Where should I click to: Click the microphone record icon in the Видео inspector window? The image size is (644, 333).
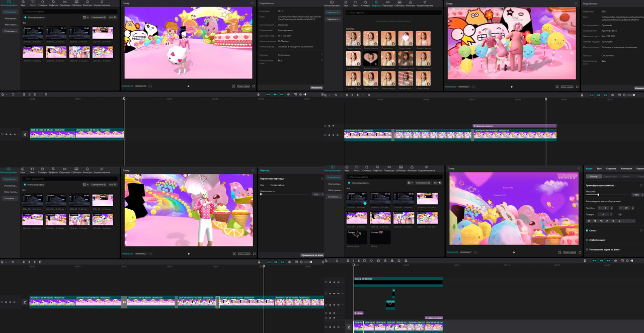585,261
